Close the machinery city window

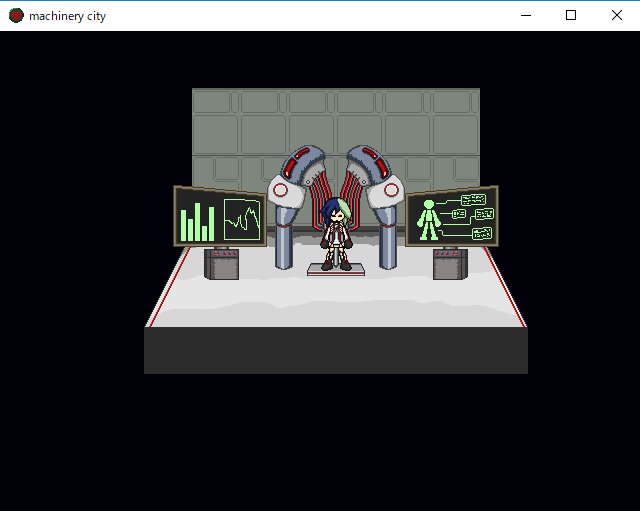pyautogui.click(x=617, y=16)
